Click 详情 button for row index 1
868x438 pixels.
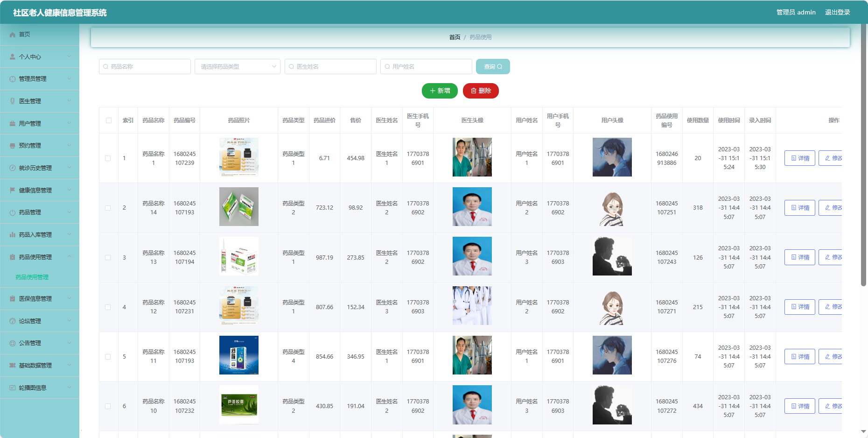[x=800, y=158]
